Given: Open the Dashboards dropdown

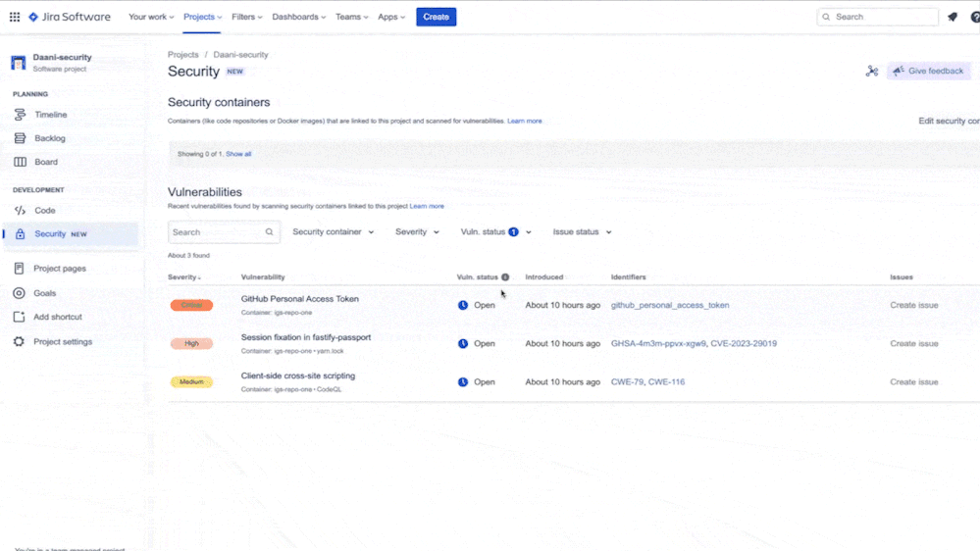Looking at the screenshot, I should click(x=299, y=17).
